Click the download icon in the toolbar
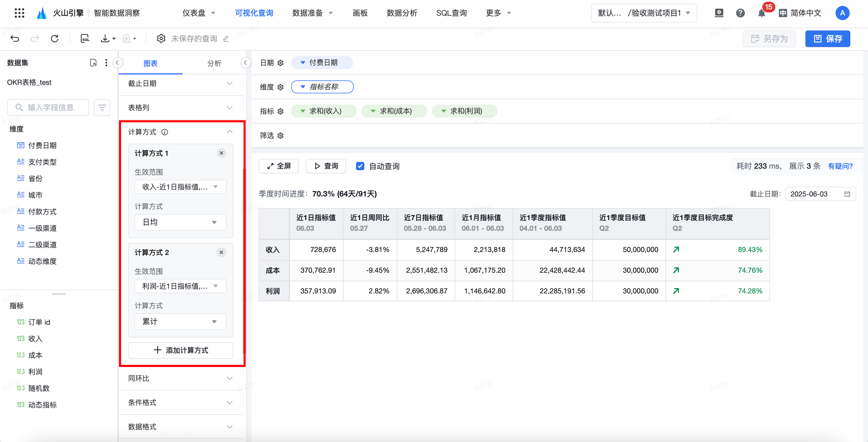The height and width of the screenshot is (442, 868). pyautogui.click(x=105, y=38)
